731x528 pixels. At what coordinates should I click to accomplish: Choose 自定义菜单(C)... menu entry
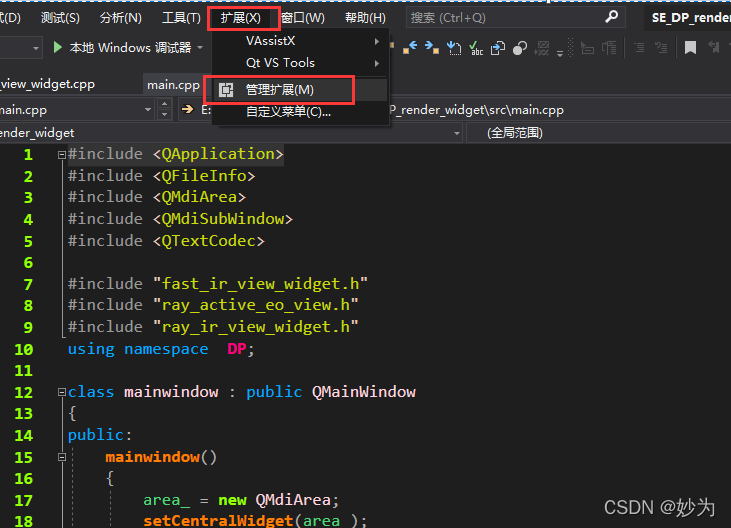[301, 112]
